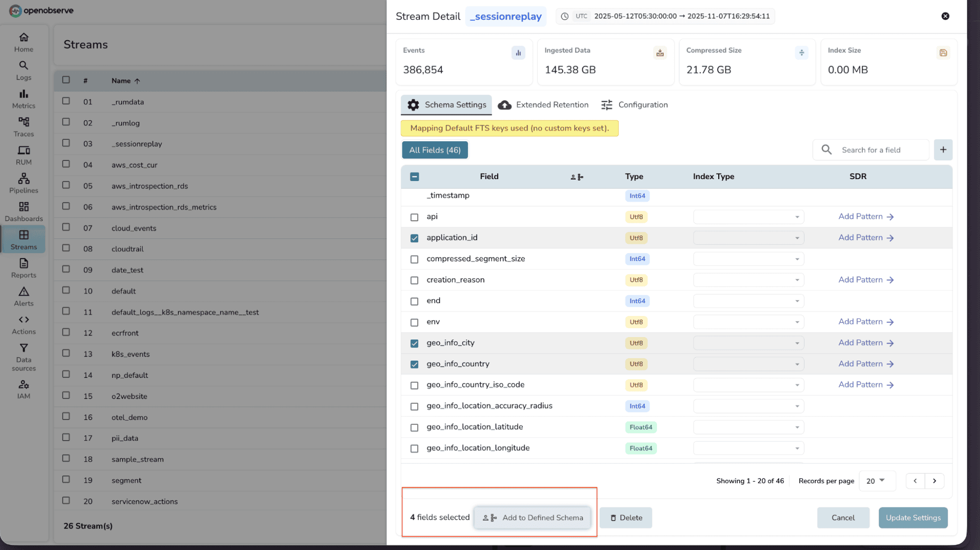Open the Records per page dropdown
Image resolution: width=980 pixels, height=550 pixels.
(877, 481)
